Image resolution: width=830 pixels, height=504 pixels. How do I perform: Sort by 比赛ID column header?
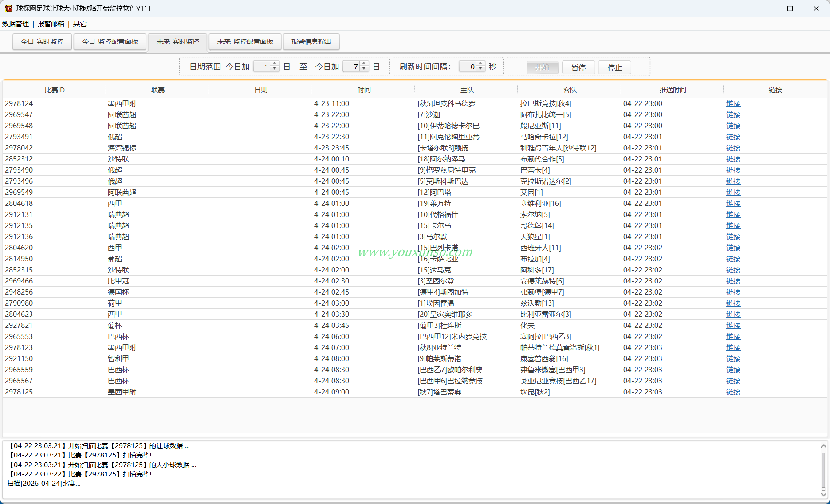click(54, 90)
